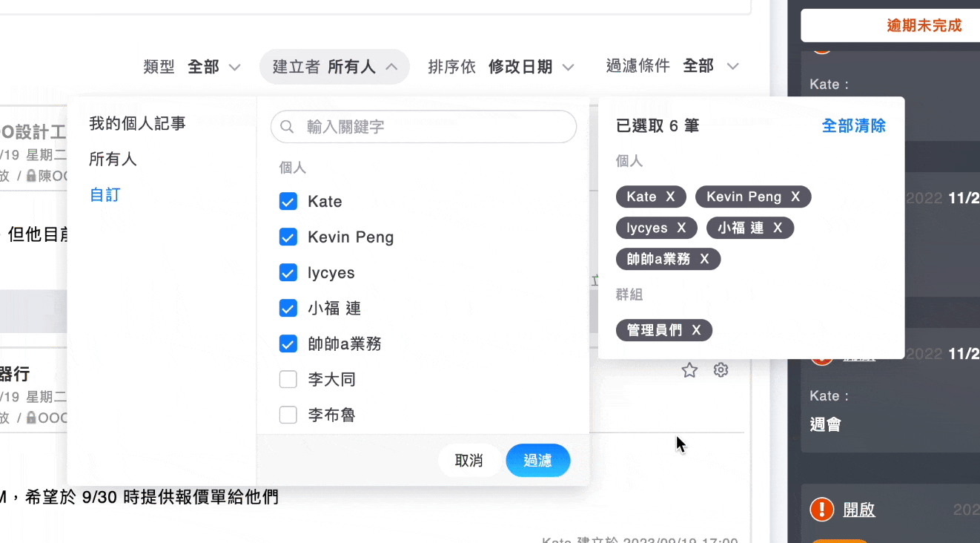Uncheck the Kate checkbox
The height and width of the screenshot is (543, 980).
tap(288, 201)
